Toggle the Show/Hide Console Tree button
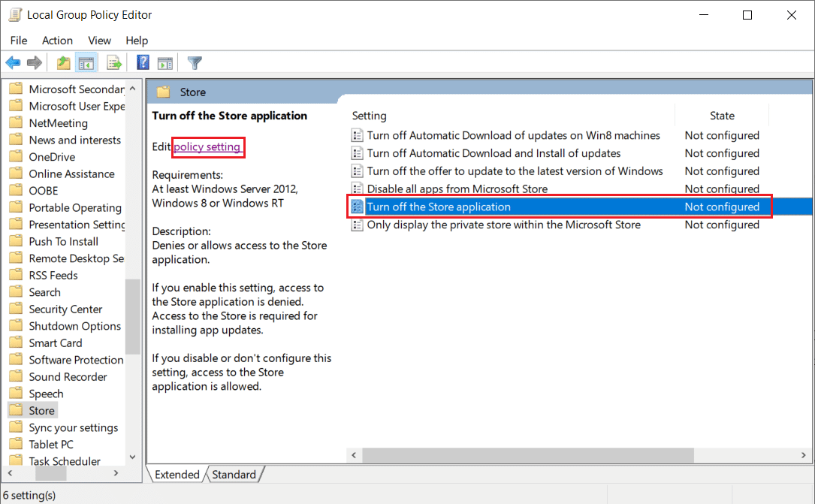 tap(86, 63)
